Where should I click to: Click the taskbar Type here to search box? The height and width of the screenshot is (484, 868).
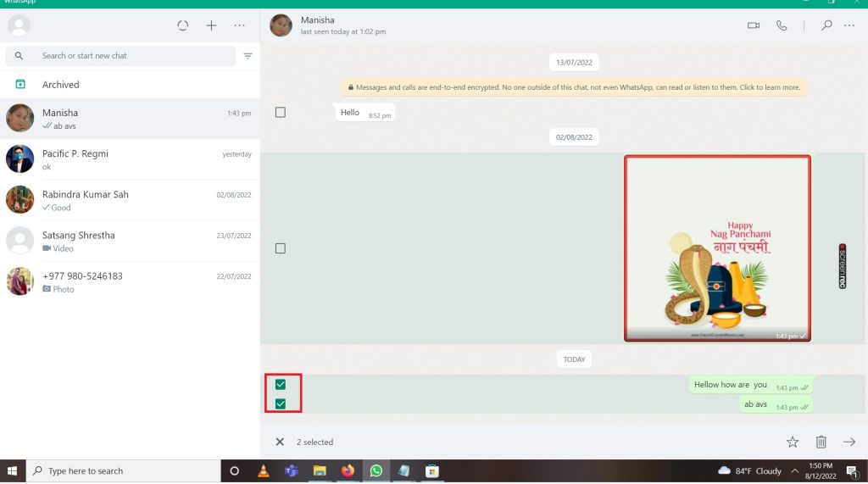124,470
